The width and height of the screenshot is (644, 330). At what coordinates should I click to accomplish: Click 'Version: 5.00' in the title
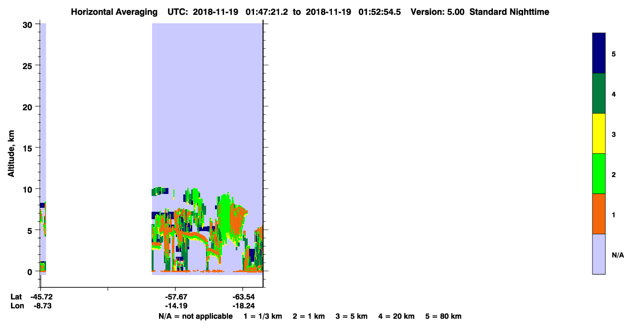click(438, 12)
